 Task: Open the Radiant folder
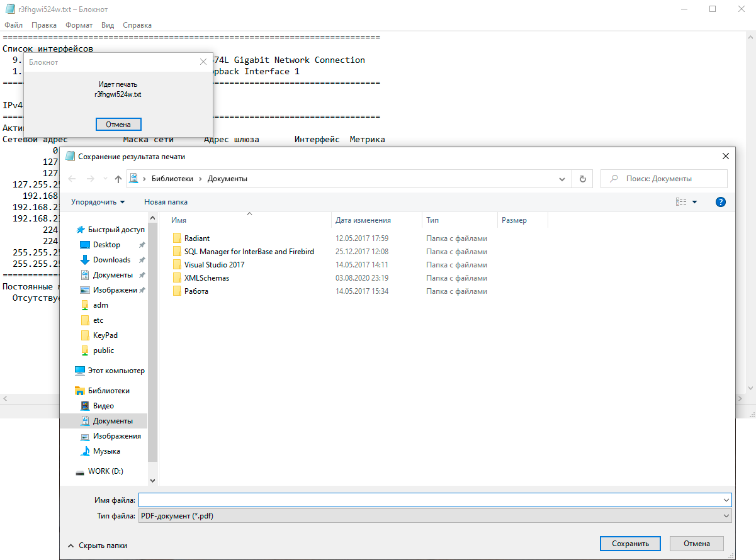[x=197, y=238]
